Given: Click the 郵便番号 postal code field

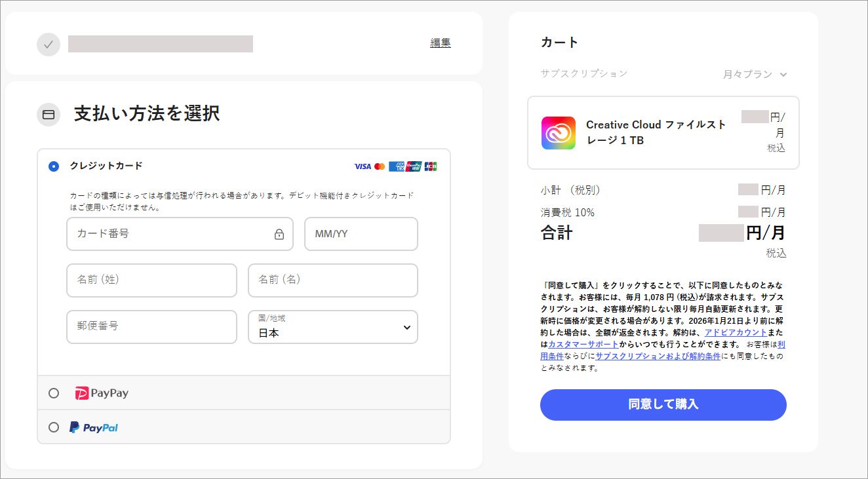Looking at the screenshot, I should (x=151, y=326).
